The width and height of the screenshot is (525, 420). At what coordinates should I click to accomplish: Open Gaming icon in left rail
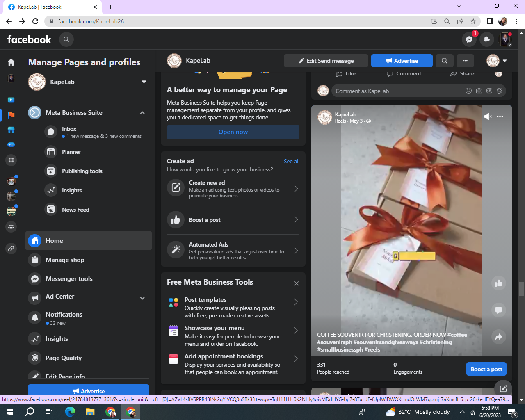[11, 145]
